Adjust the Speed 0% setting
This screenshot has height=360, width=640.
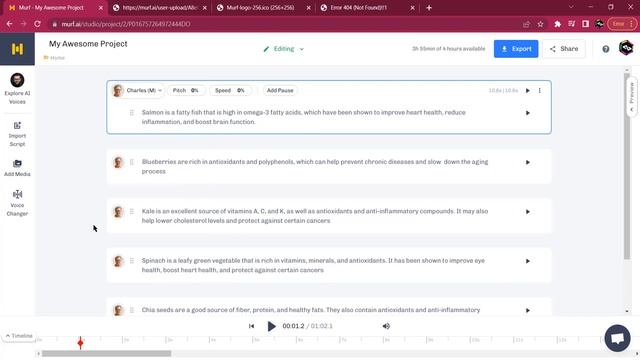(230, 91)
